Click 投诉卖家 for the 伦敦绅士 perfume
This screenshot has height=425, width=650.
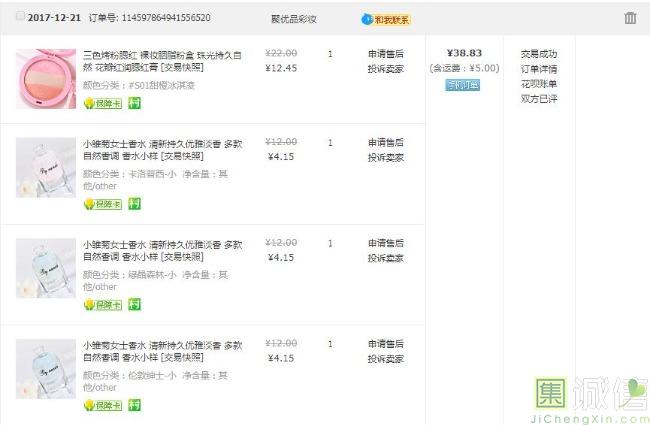click(x=385, y=359)
